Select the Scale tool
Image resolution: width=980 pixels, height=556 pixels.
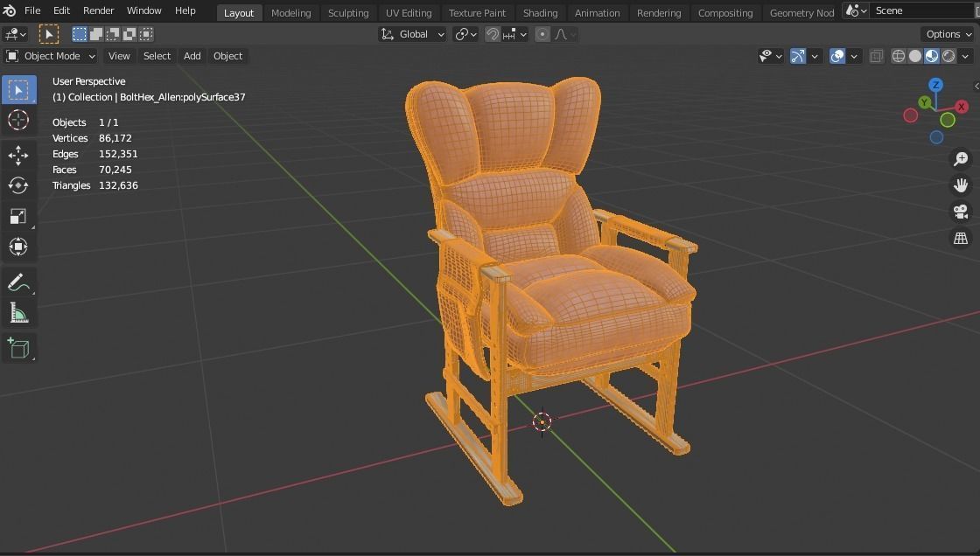(x=18, y=216)
